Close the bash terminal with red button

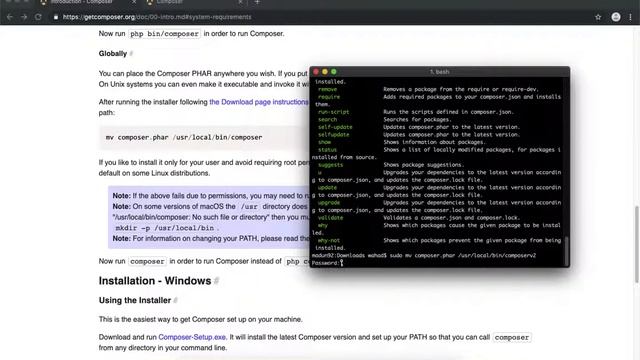click(x=316, y=72)
